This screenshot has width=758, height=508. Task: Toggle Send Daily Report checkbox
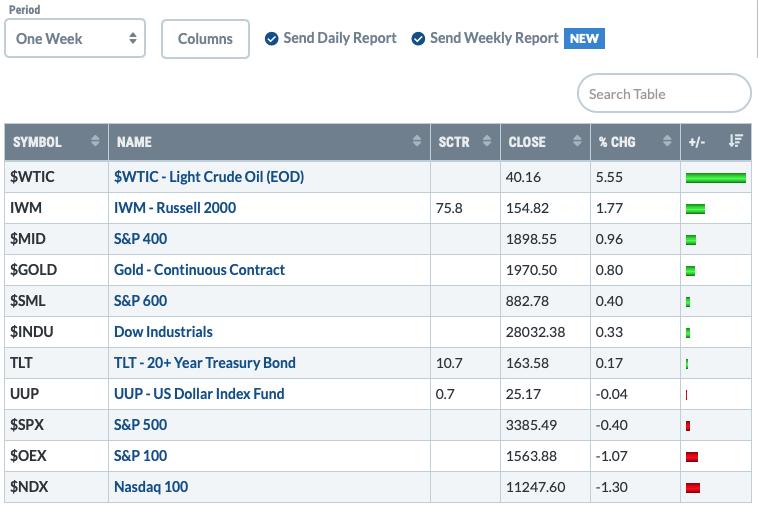[x=272, y=39]
